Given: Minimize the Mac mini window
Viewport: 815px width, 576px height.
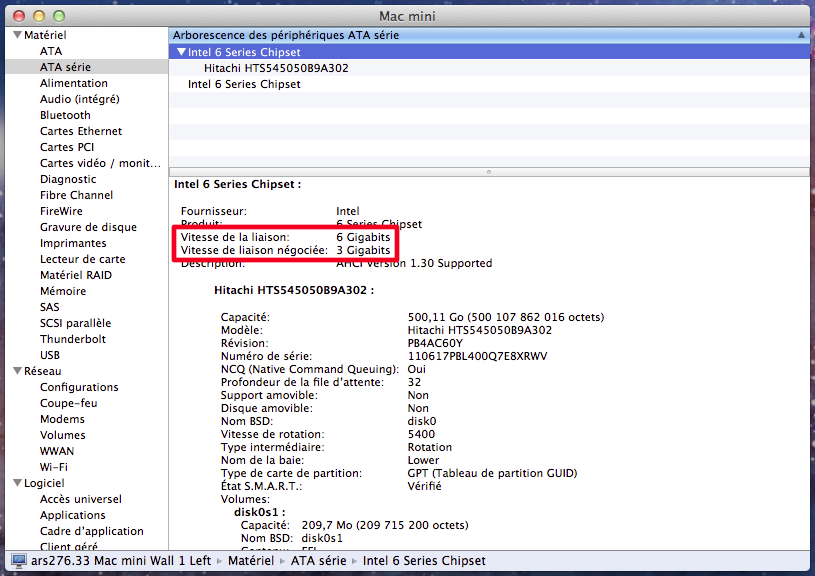Looking at the screenshot, I should coord(39,16).
